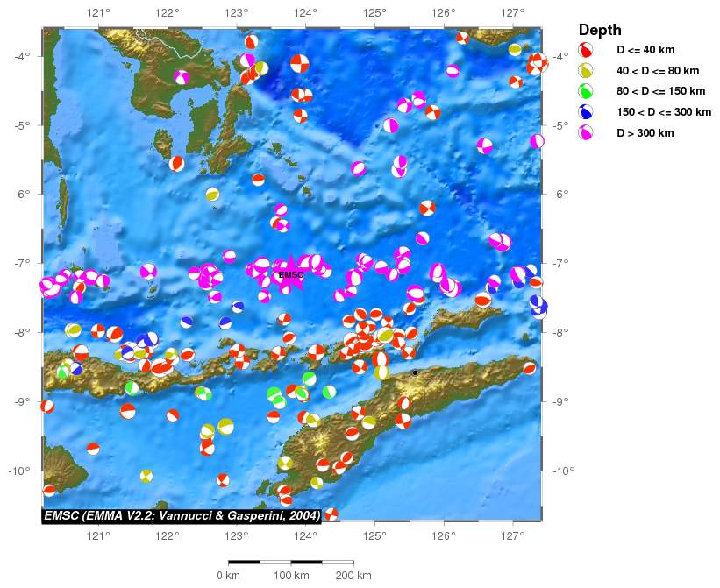This screenshot has width=720, height=588.
Task: Select the green 80–150 km legend symbol
Action: coord(585,91)
